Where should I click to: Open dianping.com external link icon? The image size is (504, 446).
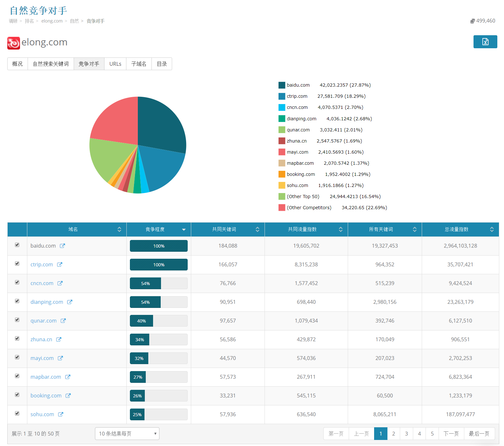[70, 302]
